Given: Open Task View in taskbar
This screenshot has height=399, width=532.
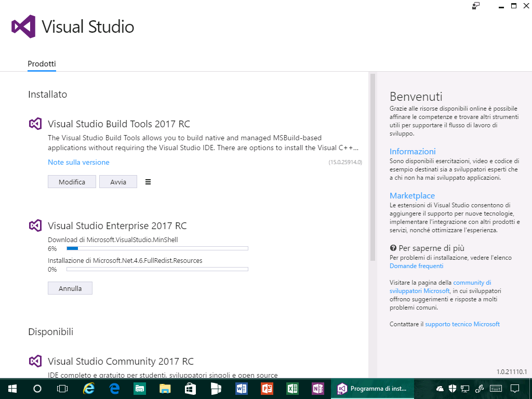Looking at the screenshot, I should pyautogui.click(x=62, y=389).
